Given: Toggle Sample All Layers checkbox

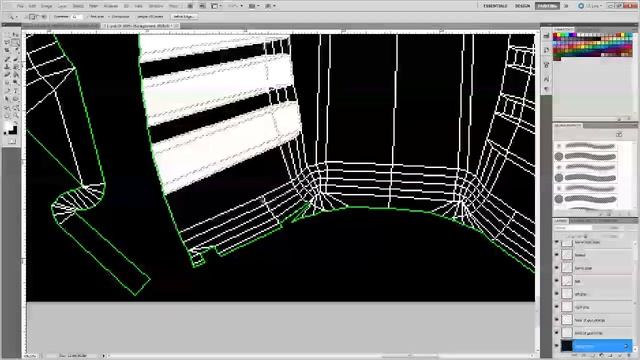Looking at the screenshot, I should click(135, 17).
